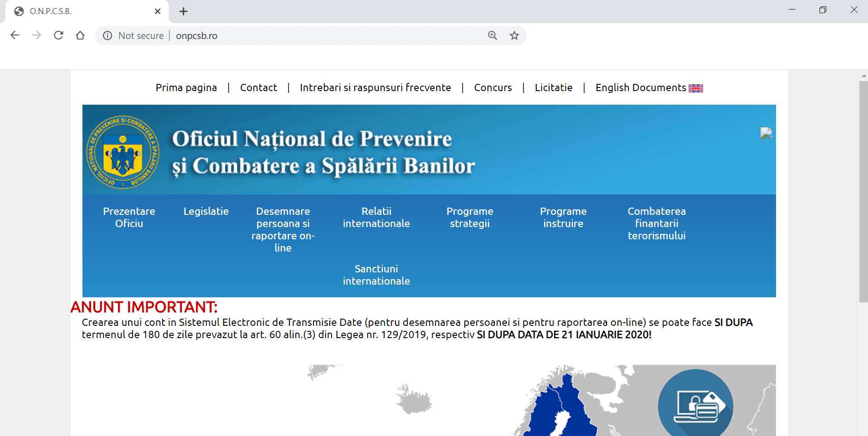Open the Prezentare Oficiu menu
This screenshot has width=868, height=436.
tap(129, 218)
